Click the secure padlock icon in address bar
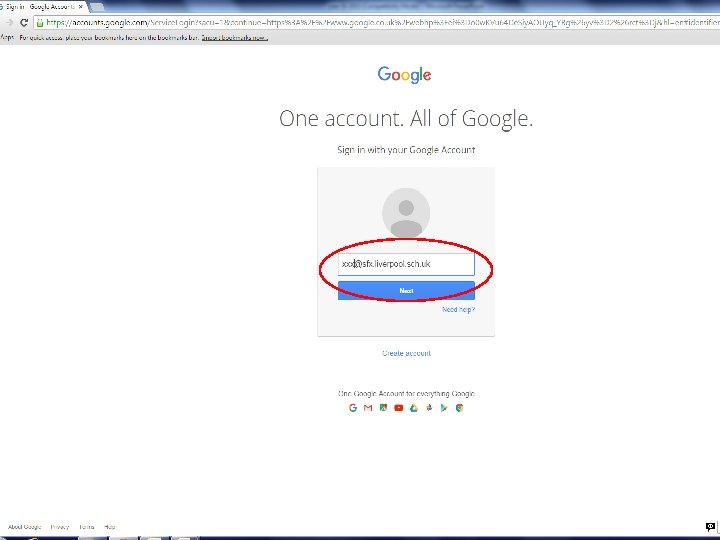720x540 pixels. click(x=40, y=22)
